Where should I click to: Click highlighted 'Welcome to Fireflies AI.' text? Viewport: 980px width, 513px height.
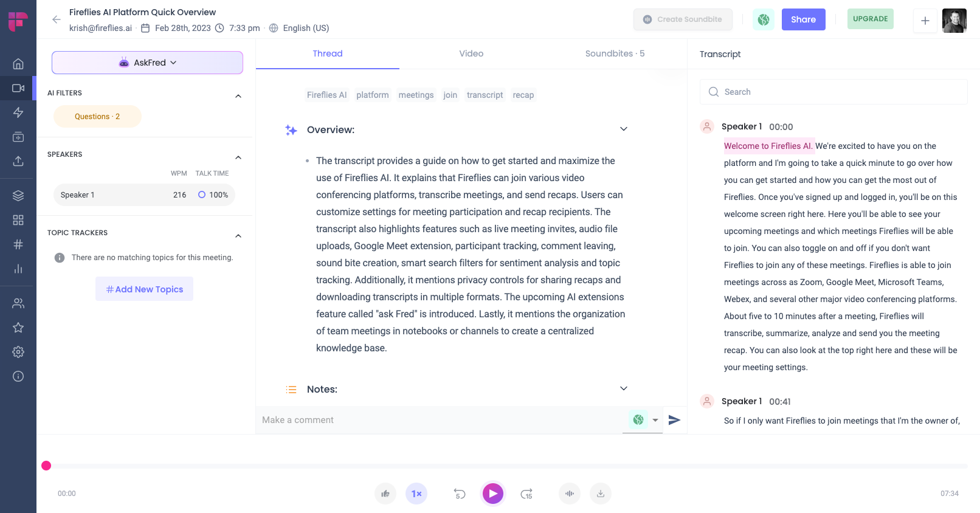[x=768, y=146]
